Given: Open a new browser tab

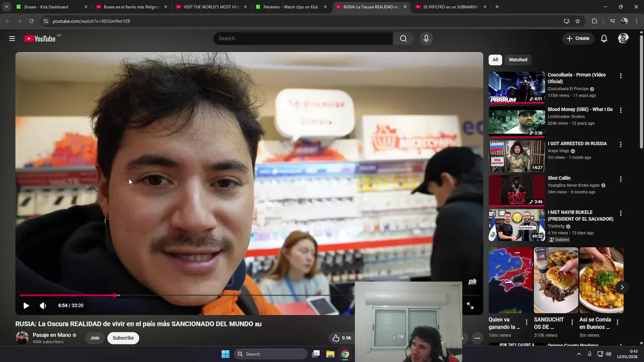Looking at the screenshot, I should click(x=497, y=7).
